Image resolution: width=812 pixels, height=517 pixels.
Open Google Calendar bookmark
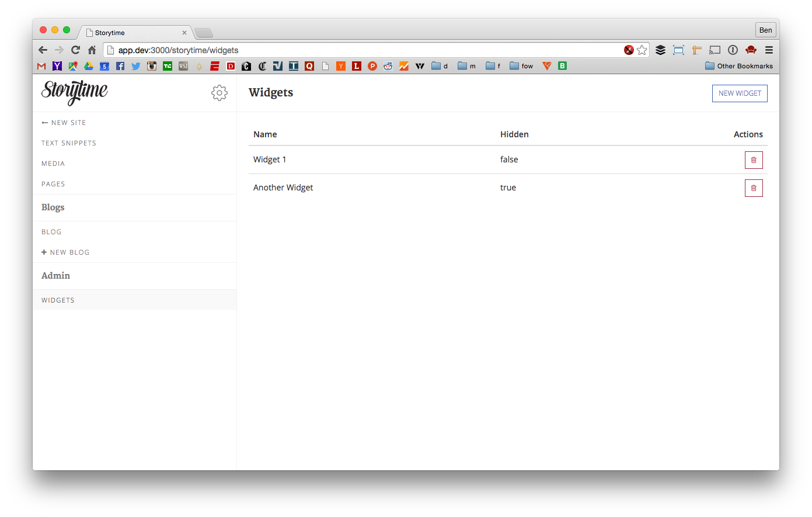[x=104, y=66]
